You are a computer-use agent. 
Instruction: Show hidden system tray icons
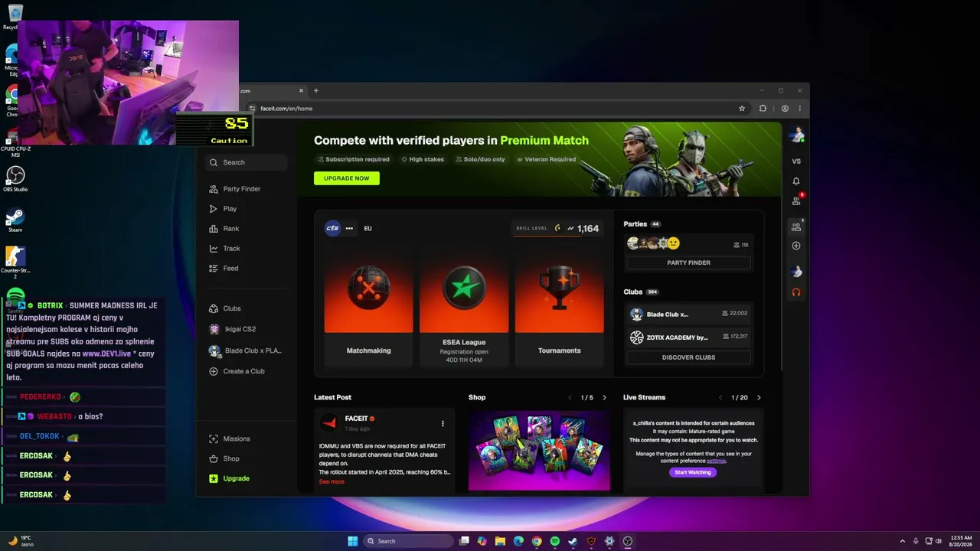click(x=902, y=541)
